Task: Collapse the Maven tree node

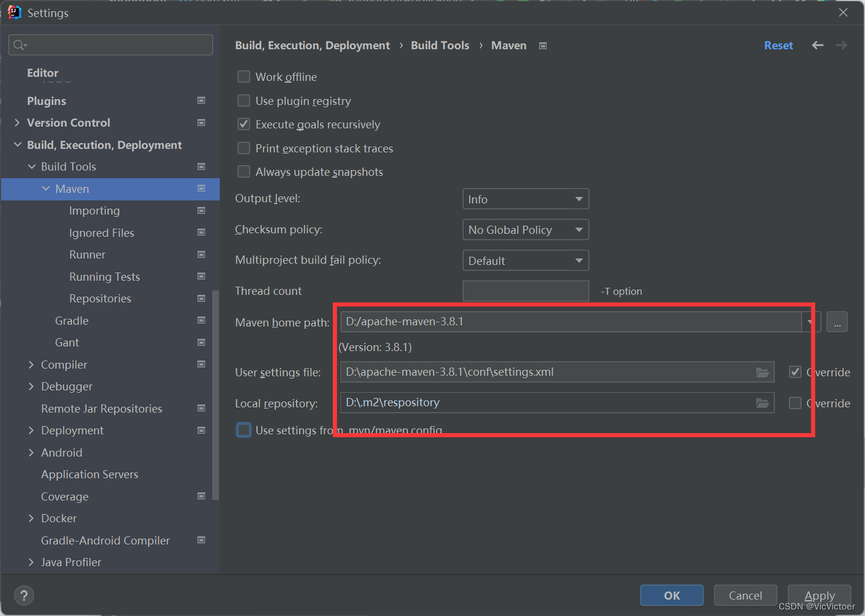Action: 46,189
